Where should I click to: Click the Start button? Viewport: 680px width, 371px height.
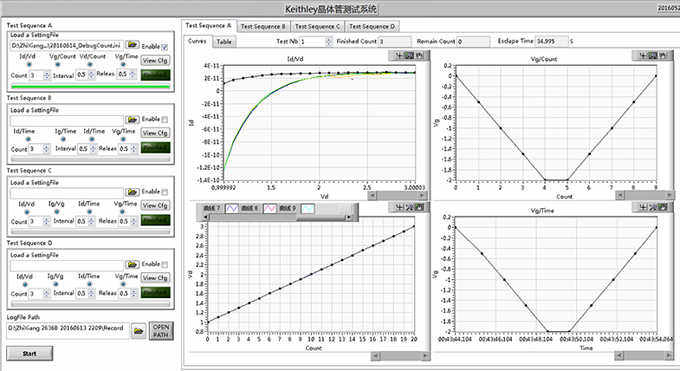click(x=29, y=353)
